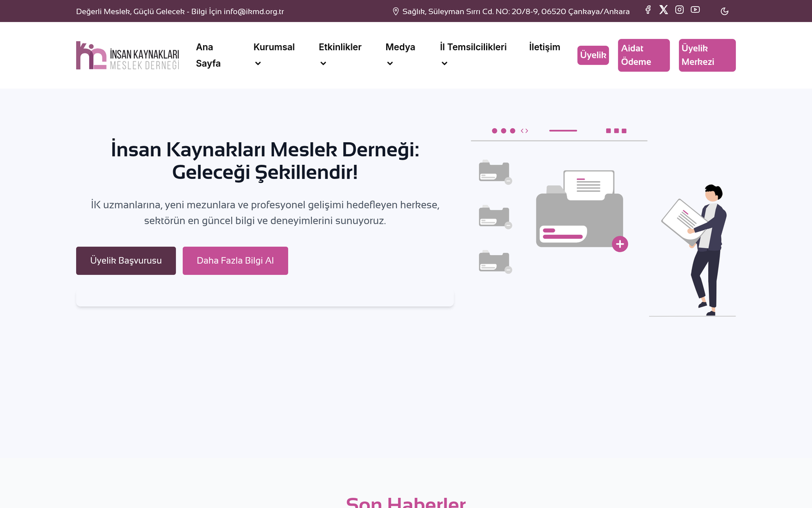Open the İl Temsilcilikleri menu
The height and width of the screenshot is (508, 812).
click(x=473, y=47)
